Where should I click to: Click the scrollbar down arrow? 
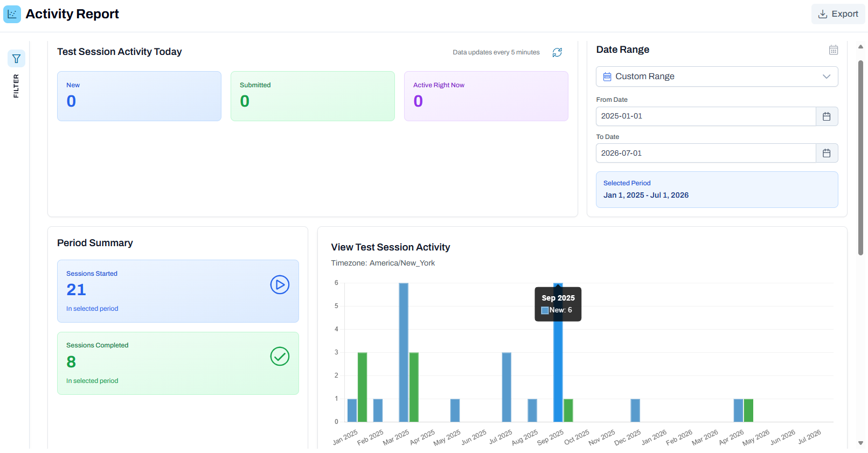tap(860, 443)
